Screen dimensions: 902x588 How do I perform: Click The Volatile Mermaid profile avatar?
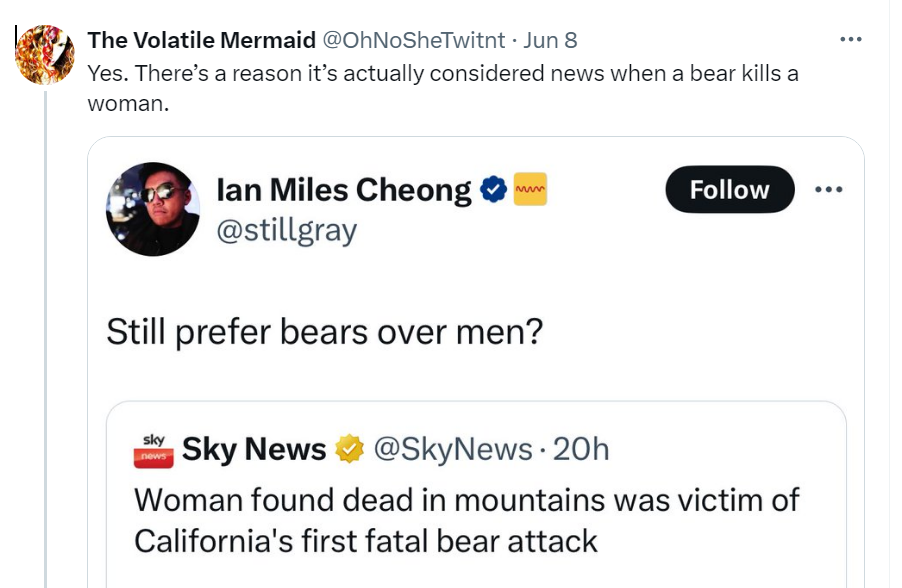point(45,54)
